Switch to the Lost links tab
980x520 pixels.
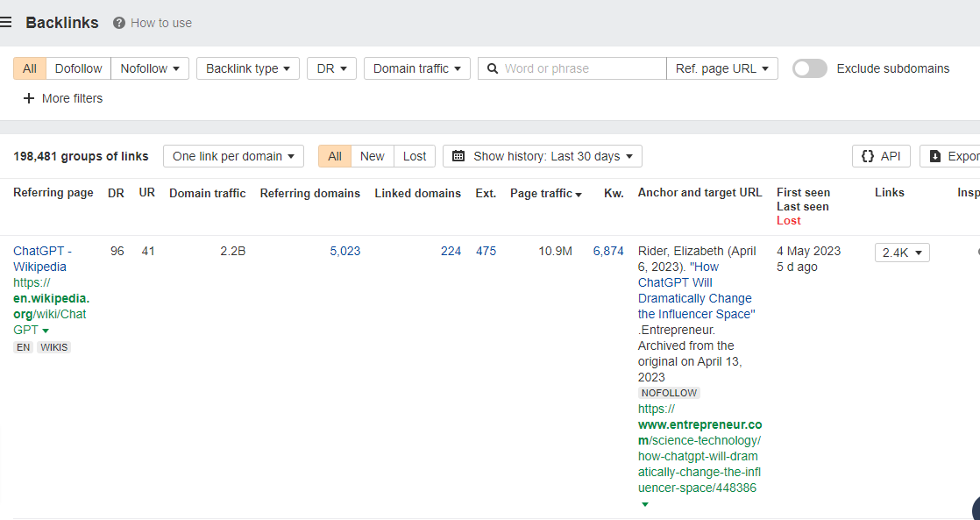pos(415,156)
